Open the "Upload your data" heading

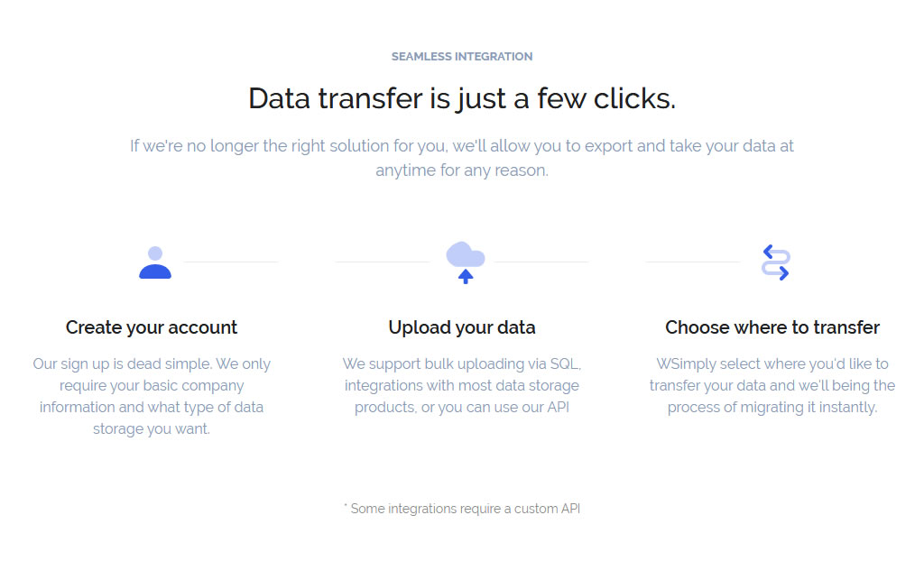click(x=462, y=327)
